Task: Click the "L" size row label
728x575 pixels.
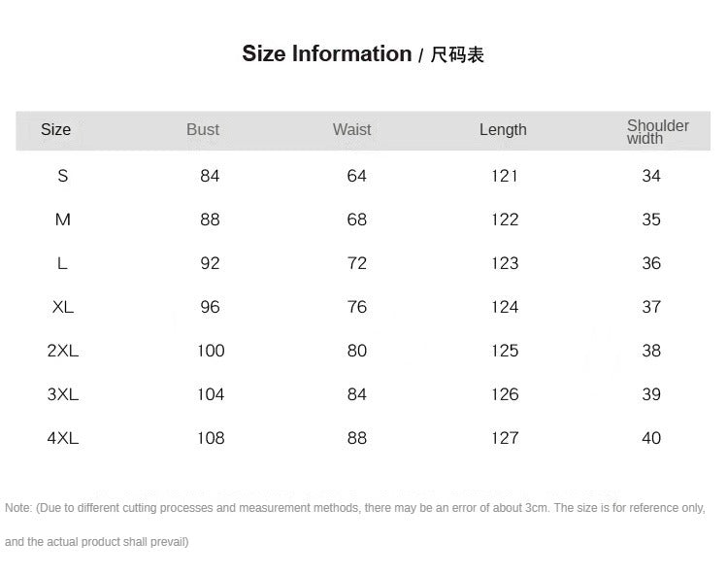Action: coord(63,263)
